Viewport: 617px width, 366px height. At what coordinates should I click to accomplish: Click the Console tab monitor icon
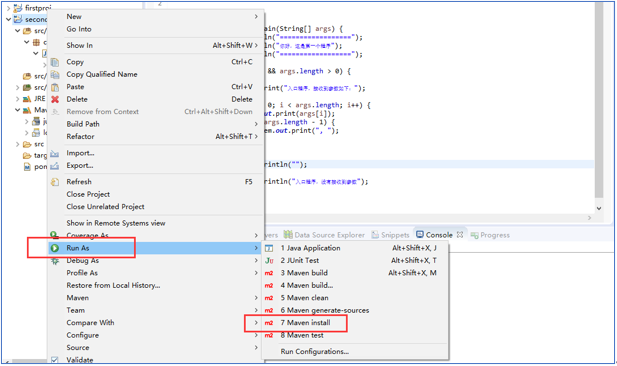point(420,235)
